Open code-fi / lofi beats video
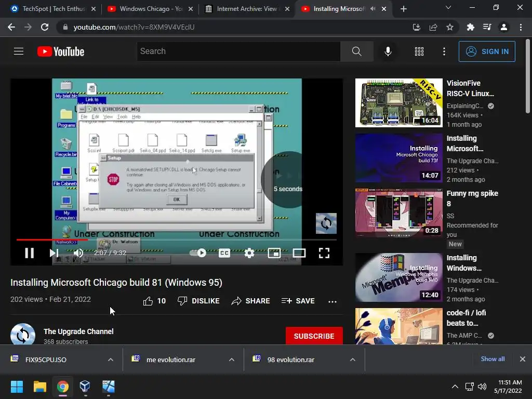This screenshot has width=532, height=399. tap(398, 326)
